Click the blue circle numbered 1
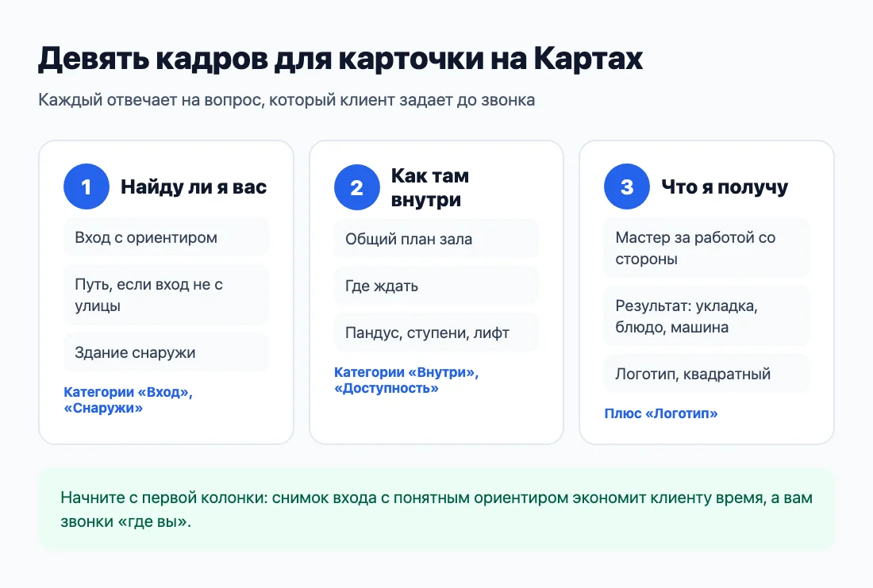873x588 pixels. tap(87, 186)
